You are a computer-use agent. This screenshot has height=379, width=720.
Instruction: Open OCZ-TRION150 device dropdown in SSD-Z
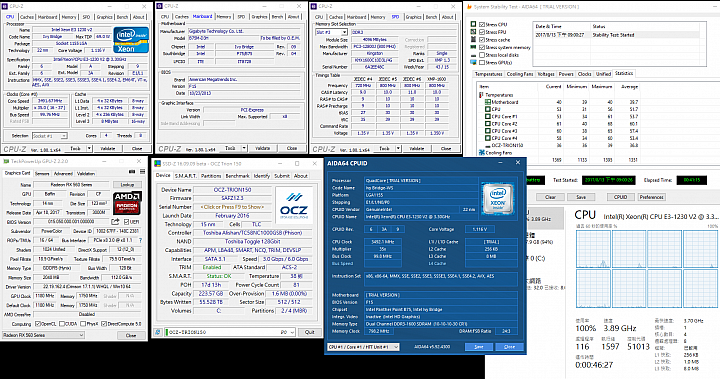point(230,332)
